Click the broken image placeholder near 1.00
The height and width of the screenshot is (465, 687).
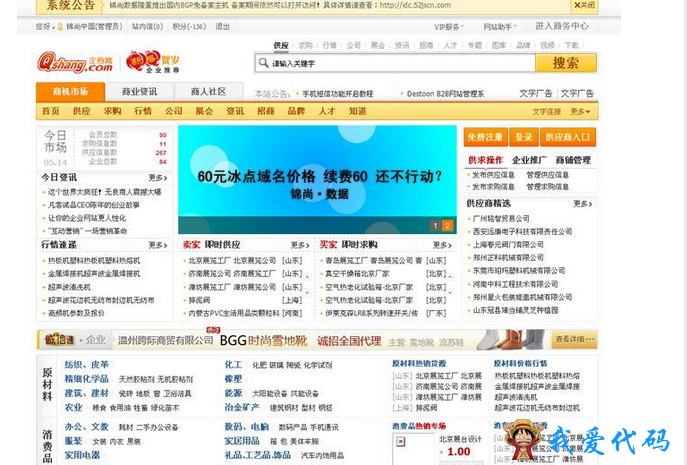[400, 441]
